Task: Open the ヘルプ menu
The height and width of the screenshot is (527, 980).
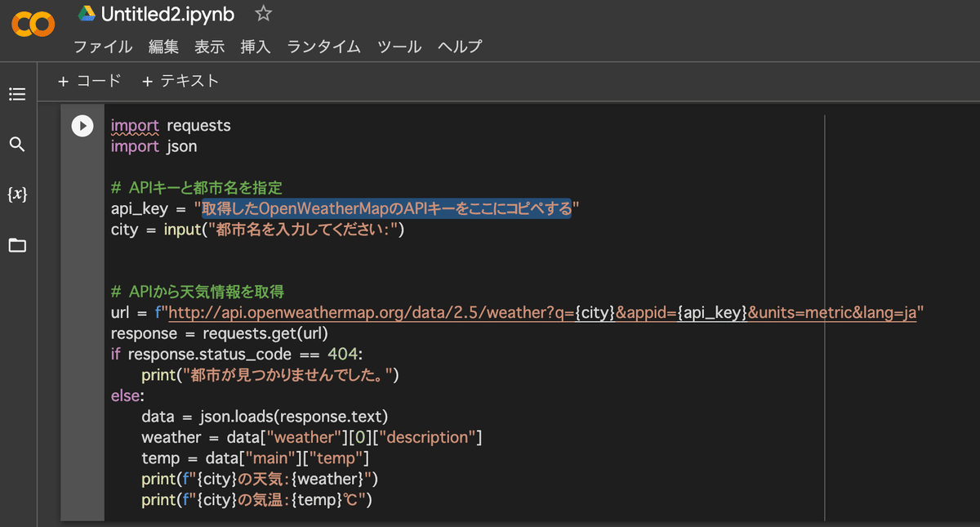Action: click(460, 47)
